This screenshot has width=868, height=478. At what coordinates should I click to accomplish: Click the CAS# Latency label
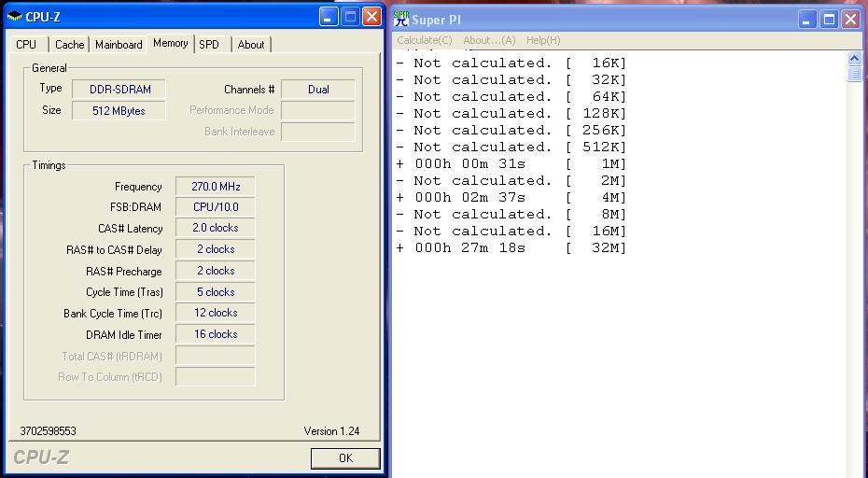point(130,228)
